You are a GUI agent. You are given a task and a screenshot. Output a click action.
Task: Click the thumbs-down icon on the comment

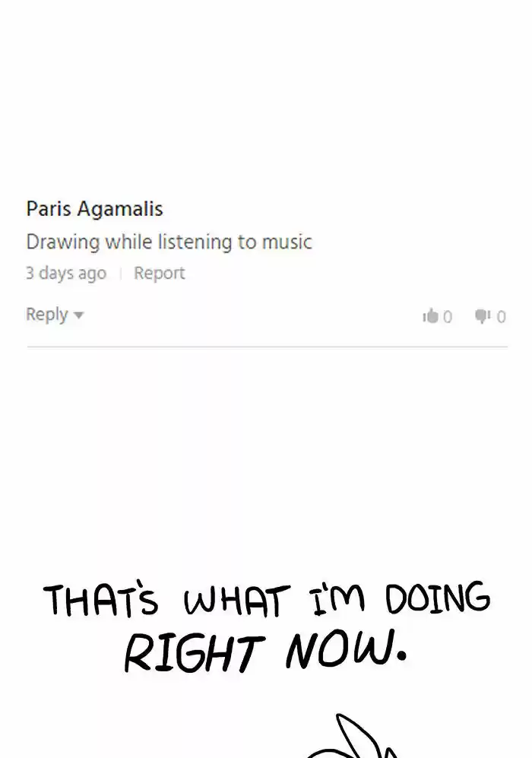483,316
